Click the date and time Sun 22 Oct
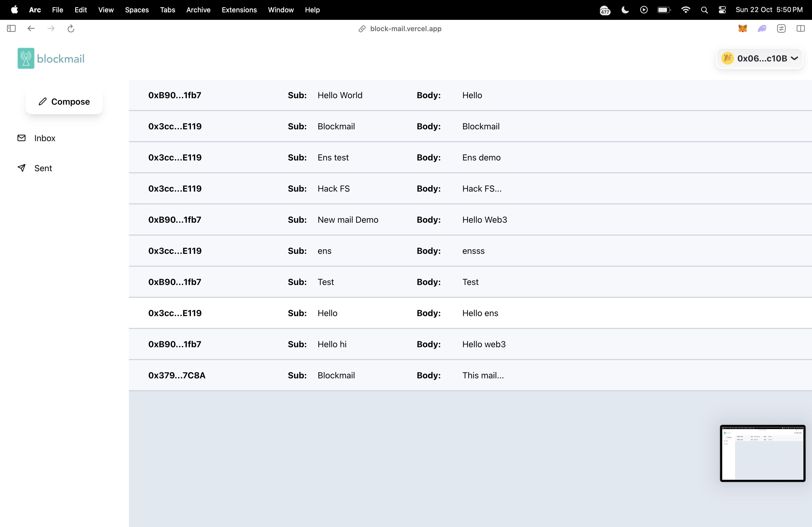 [x=769, y=10]
